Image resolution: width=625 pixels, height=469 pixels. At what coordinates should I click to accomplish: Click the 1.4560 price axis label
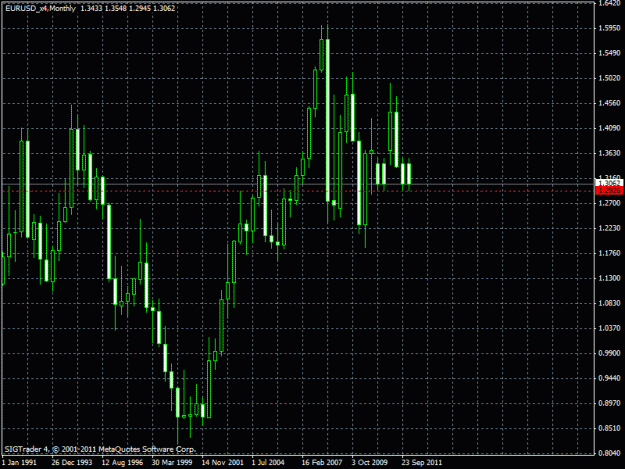point(610,103)
